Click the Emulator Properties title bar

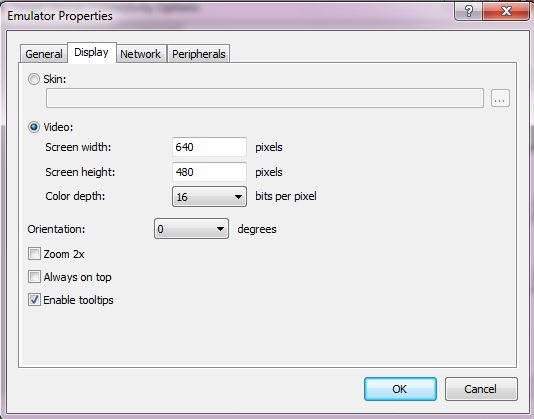pyautogui.click(x=228, y=15)
